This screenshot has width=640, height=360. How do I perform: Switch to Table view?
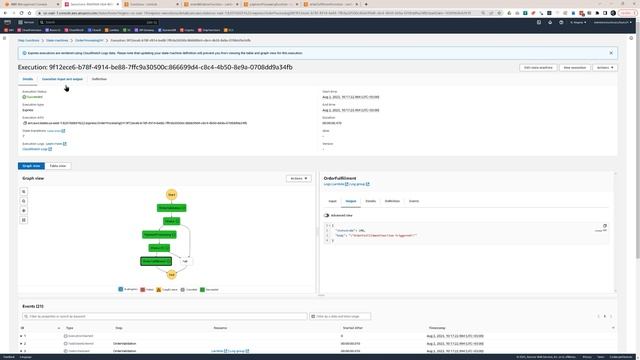[58, 166]
